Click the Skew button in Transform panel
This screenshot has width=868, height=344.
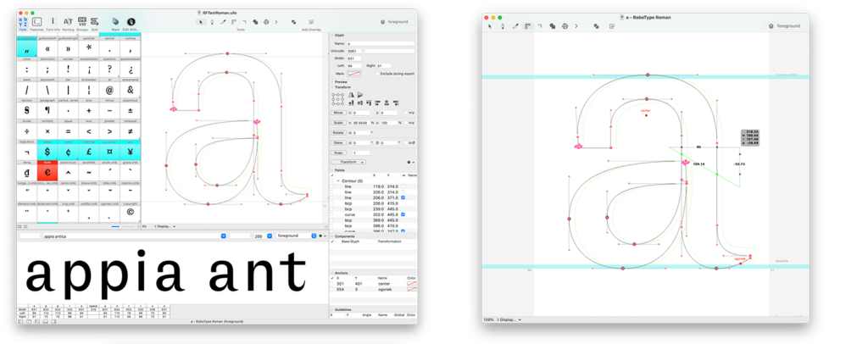pos(338,142)
